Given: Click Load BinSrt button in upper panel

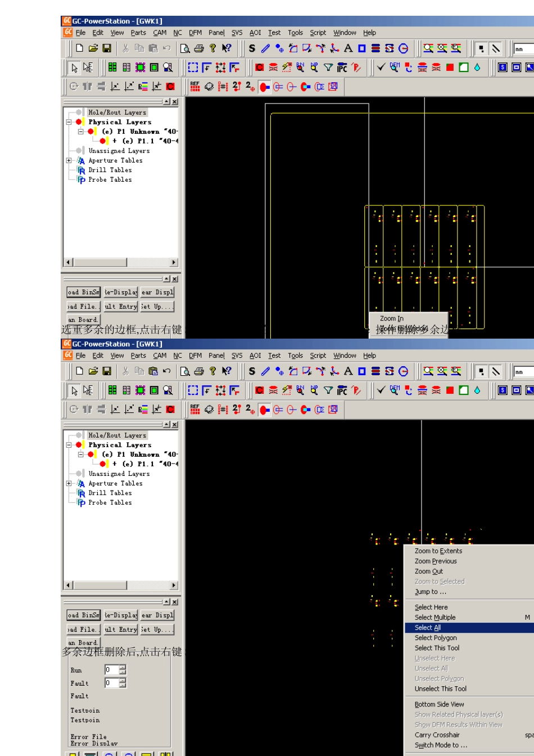Looking at the screenshot, I should [84, 292].
